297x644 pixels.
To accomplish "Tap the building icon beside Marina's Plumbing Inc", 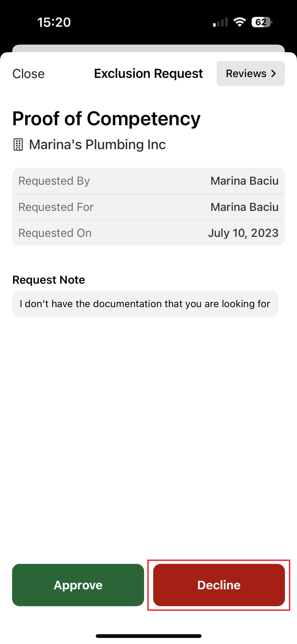I will 18,145.
